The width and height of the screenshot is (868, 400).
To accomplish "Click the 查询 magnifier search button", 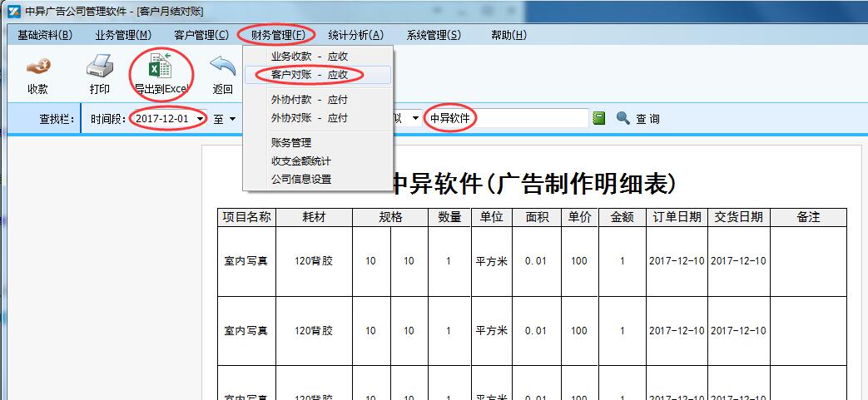I will click(x=637, y=118).
